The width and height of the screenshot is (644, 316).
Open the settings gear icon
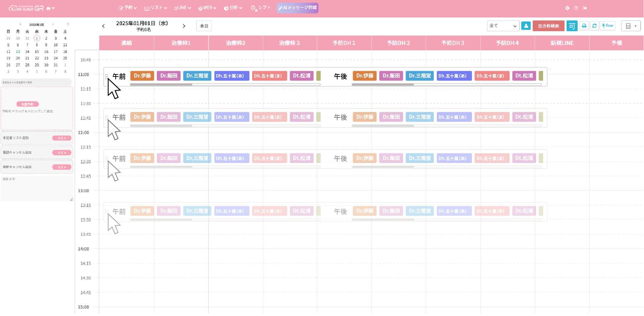coord(567,8)
